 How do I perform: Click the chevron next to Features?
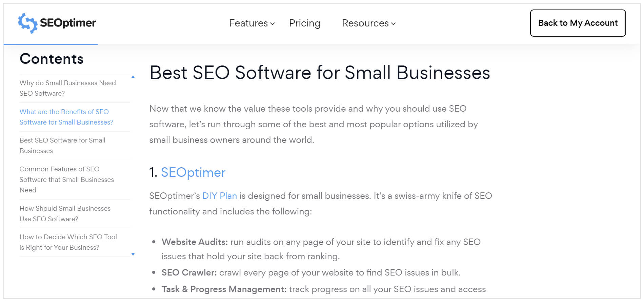click(272, 24)
